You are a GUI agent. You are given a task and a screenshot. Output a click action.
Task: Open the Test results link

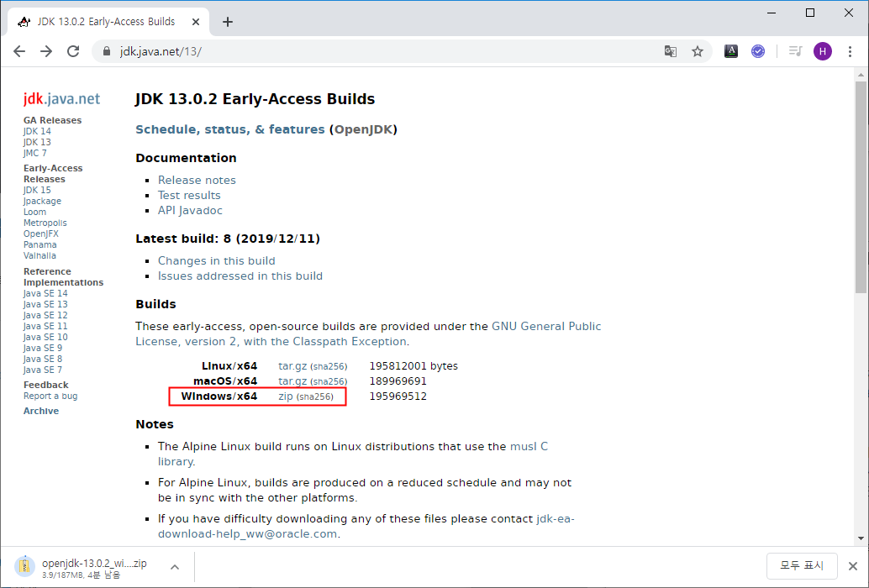[x=189, y=195]
